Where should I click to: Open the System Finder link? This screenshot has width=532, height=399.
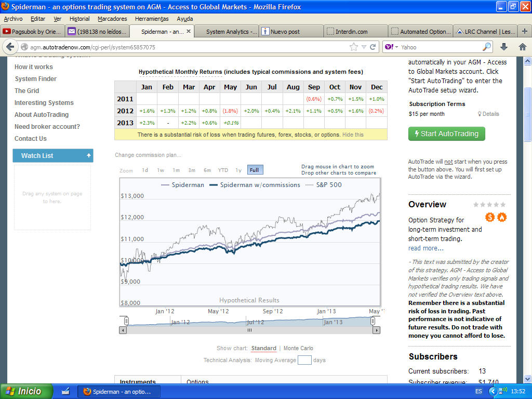coord(36,79)
